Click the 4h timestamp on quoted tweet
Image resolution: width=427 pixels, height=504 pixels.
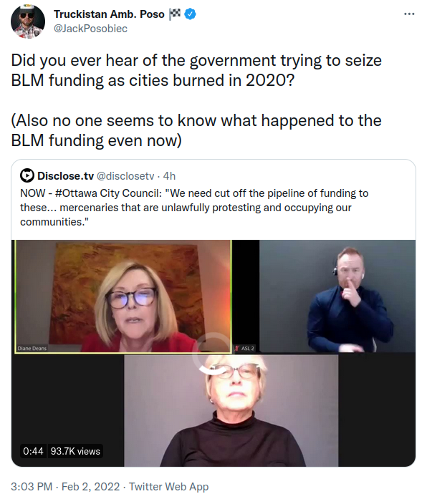pos(169,176)
